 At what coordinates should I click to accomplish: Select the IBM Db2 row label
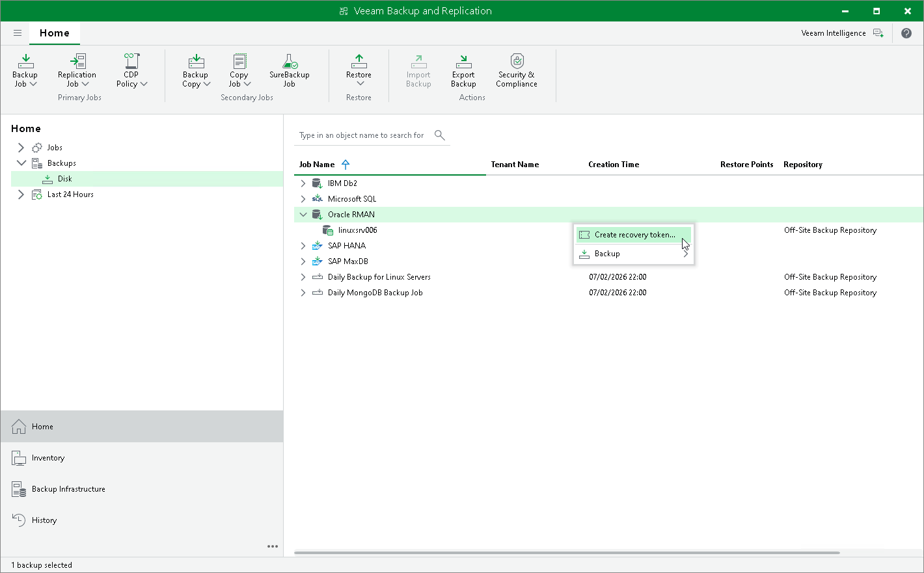pos(342,183)
